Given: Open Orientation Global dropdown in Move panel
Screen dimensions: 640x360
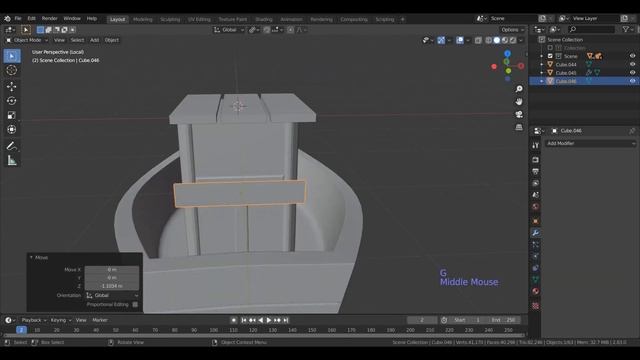Looking at the screenshot, I should pos(112,295).
